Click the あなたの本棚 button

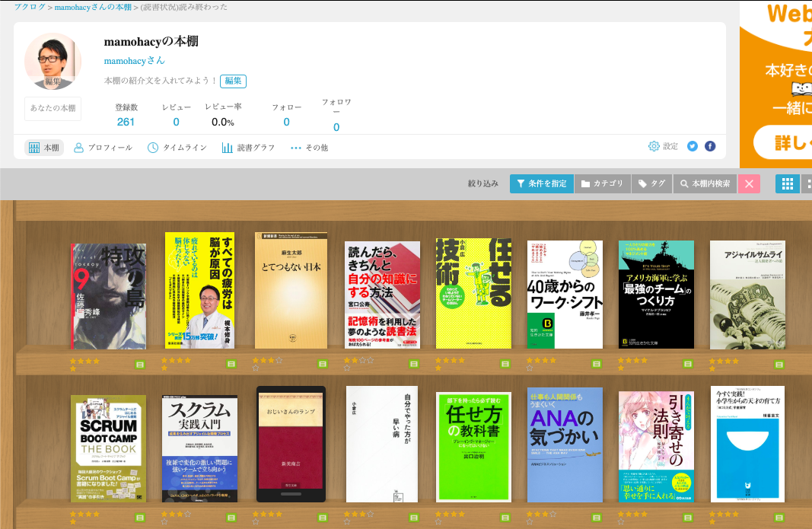(x=53, y=108)
